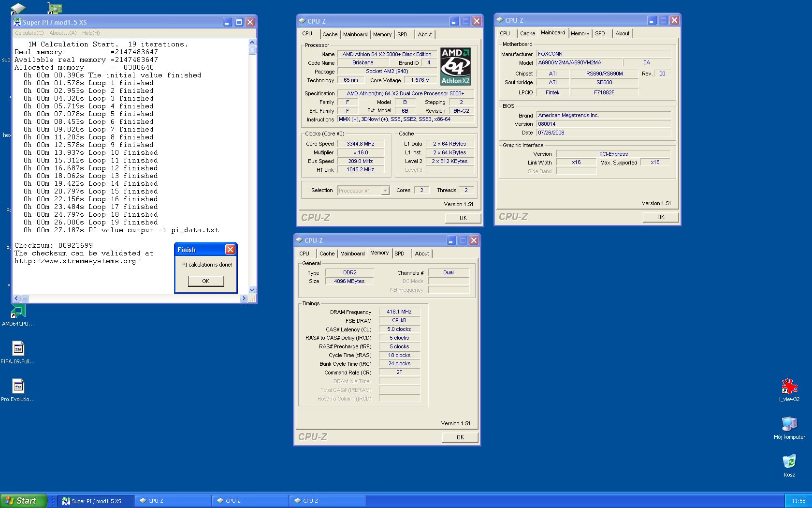Click the Super PI title bar icon

[x=18, y=22]
